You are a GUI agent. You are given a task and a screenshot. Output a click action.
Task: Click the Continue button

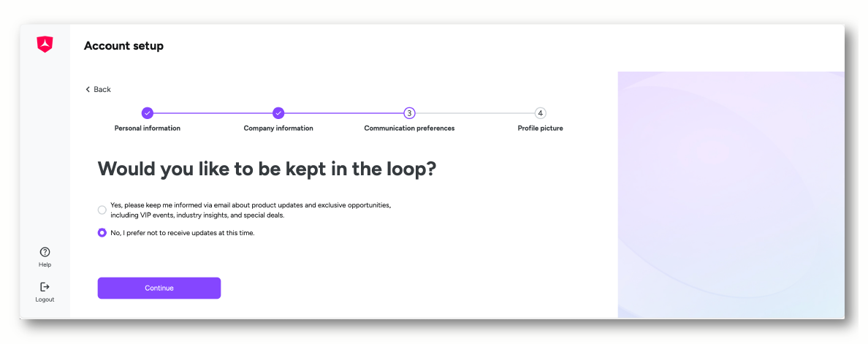pyautogui.click(x=159, y=288)
